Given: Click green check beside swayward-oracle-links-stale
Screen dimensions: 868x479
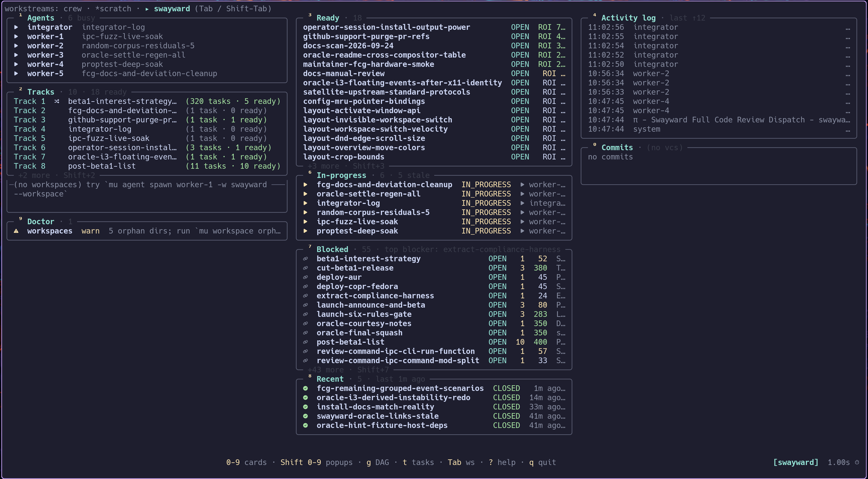Looking at the screenshot, I should (x=305, y=416).
